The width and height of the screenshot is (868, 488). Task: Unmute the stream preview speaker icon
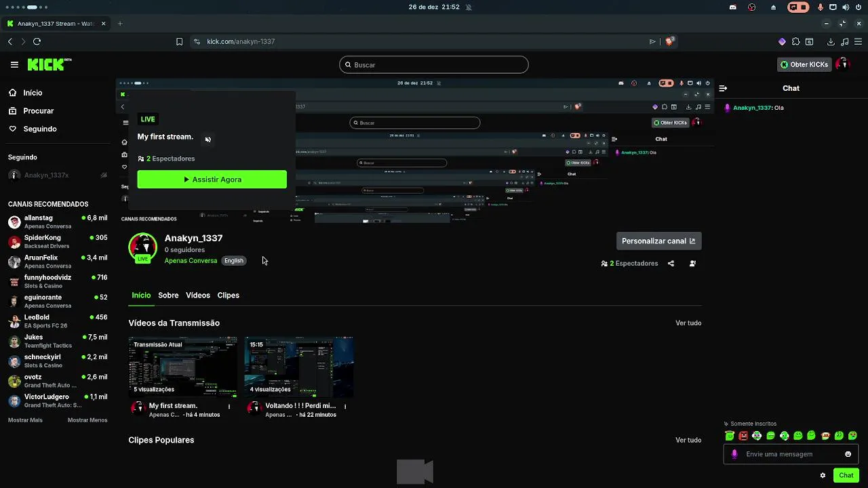(x=208, y=140)
